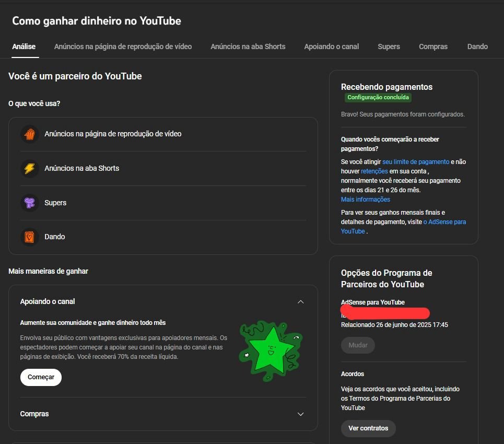The height and width of the screenshot is (444, 504).
Task: Expand the Compras section
Action: point(300,414)
